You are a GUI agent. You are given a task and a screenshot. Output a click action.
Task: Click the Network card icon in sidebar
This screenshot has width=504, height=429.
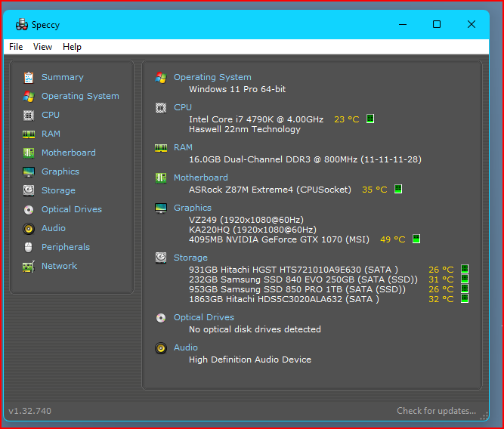tap(29, 267)
